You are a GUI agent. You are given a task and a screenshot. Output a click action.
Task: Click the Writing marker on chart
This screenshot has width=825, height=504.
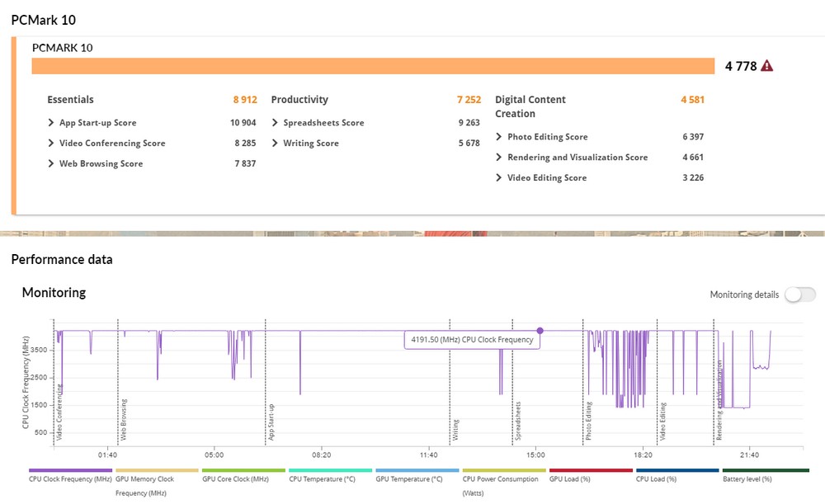[x=455, y=429]
